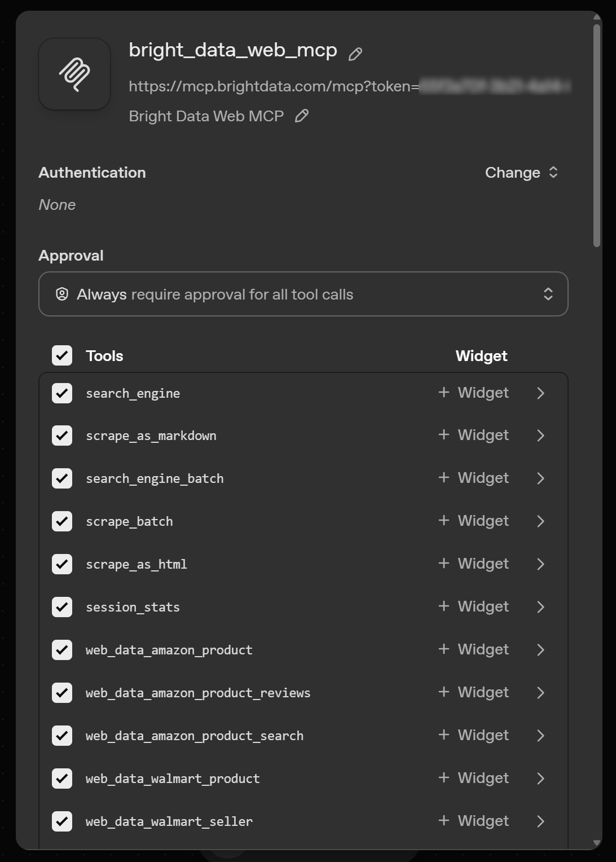Uncheck the scrape_batch tool
Viewport: 616px width, 862px height.
click(62, 521)
